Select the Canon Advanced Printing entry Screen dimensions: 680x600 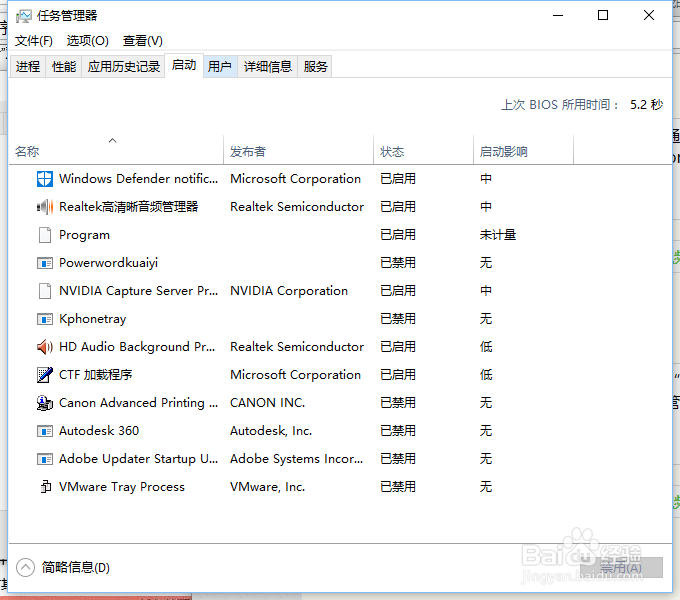coord(138,403)
